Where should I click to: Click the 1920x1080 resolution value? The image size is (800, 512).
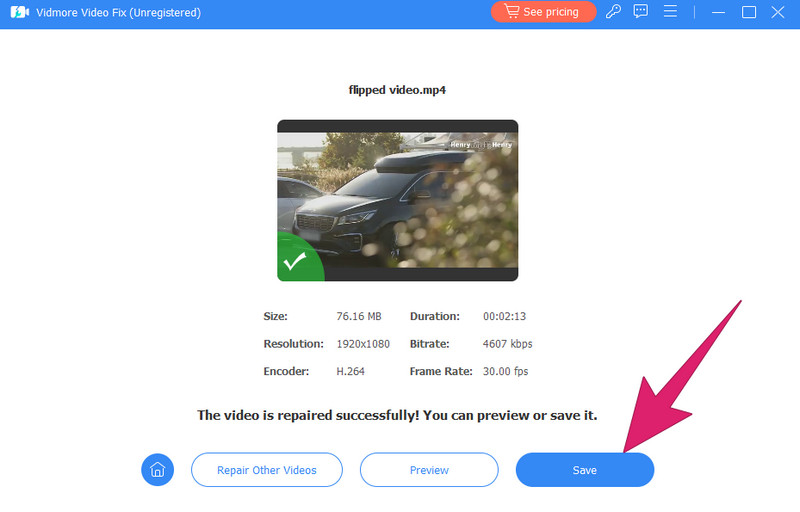tap(363, 344)
